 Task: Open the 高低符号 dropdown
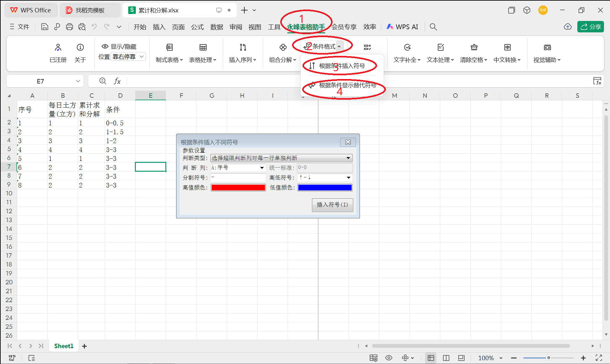point(348,177)
